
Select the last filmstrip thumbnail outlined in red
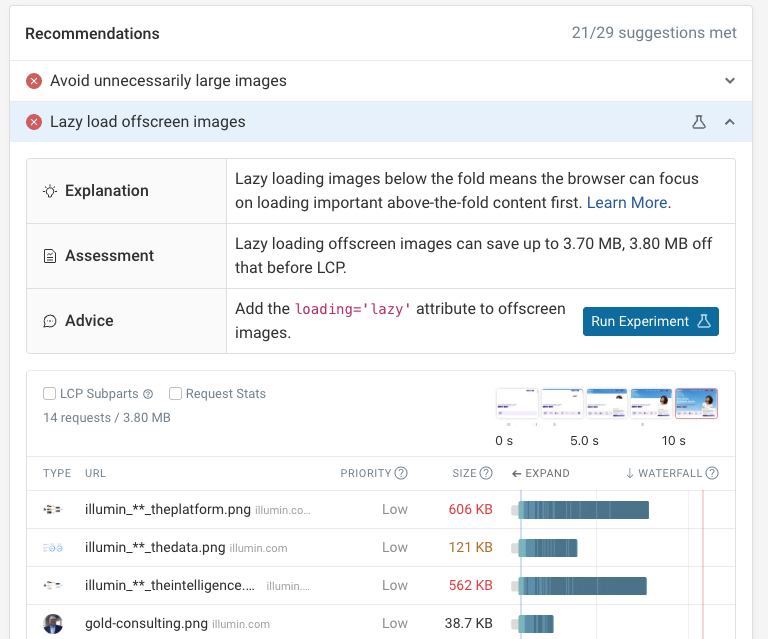(x=696, y=404)
